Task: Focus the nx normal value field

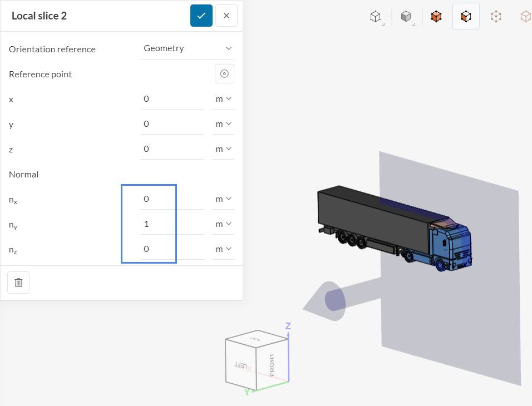Action: point(172,199)
